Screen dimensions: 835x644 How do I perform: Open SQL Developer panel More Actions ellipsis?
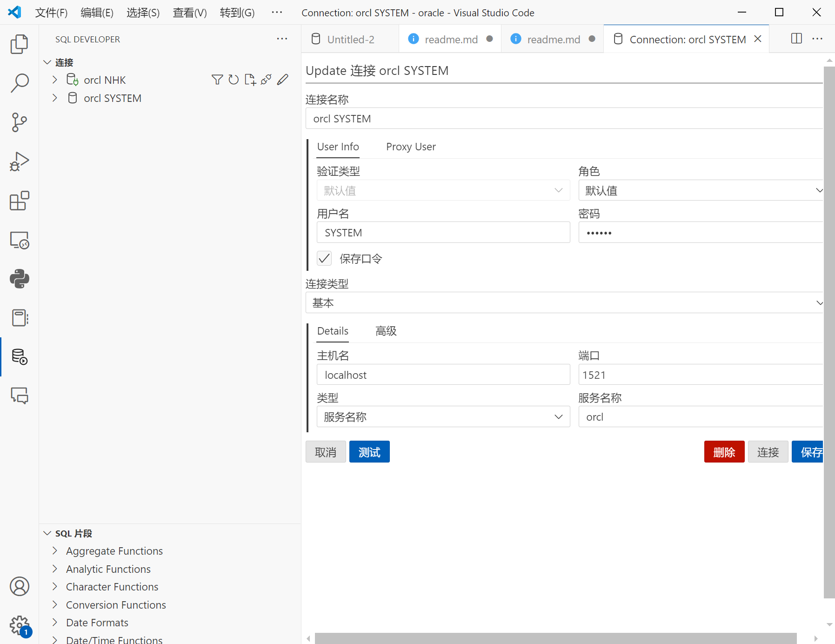click(282, 39)
